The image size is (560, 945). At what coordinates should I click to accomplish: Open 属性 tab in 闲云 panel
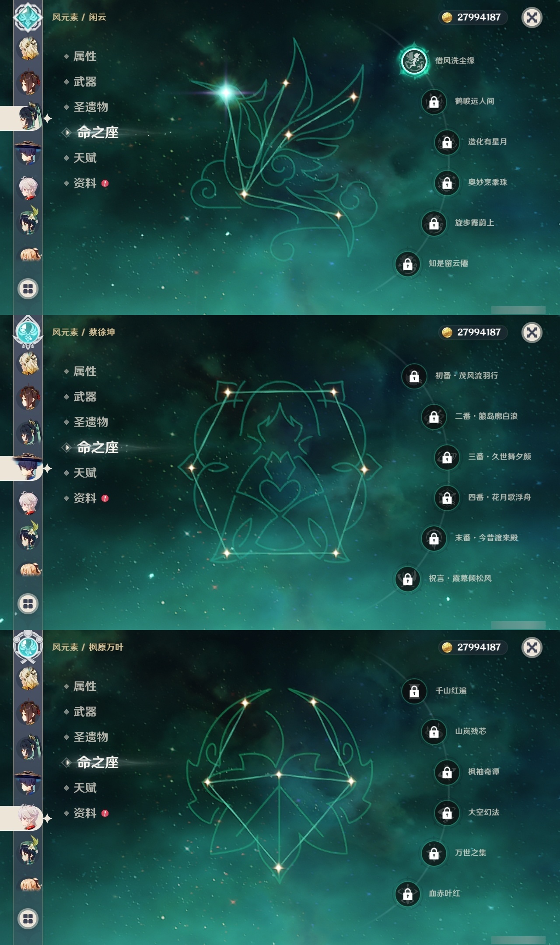click(85, 56)
